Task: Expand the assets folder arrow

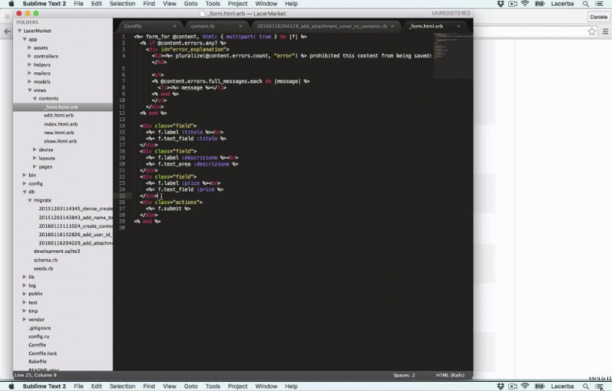Action: coord(29,48)
